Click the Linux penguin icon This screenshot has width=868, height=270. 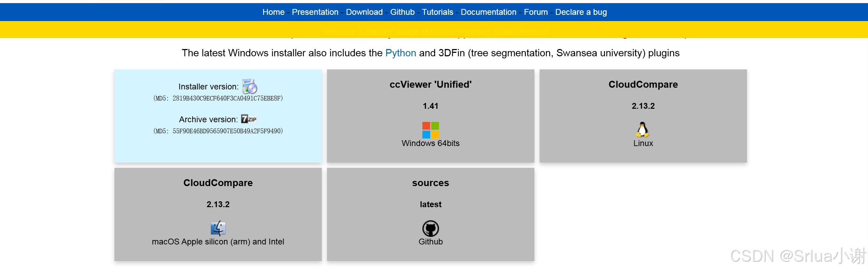[x=643, y=130]
